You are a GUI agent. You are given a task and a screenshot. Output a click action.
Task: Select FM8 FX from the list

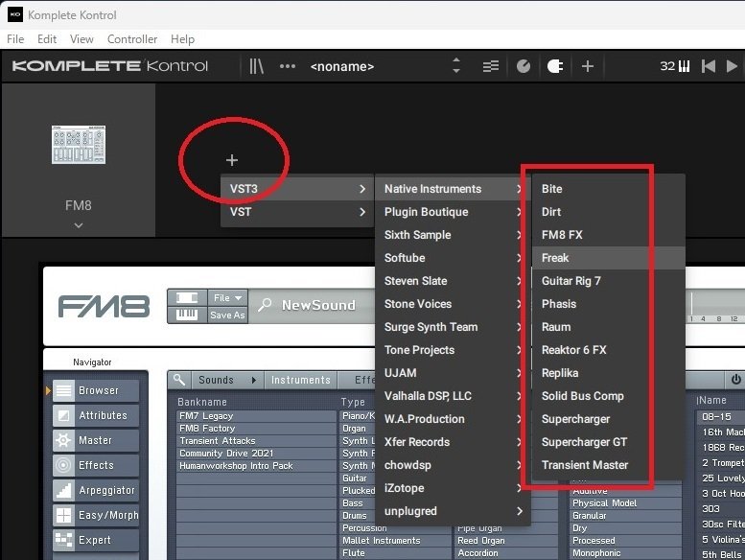click(608, 235)
